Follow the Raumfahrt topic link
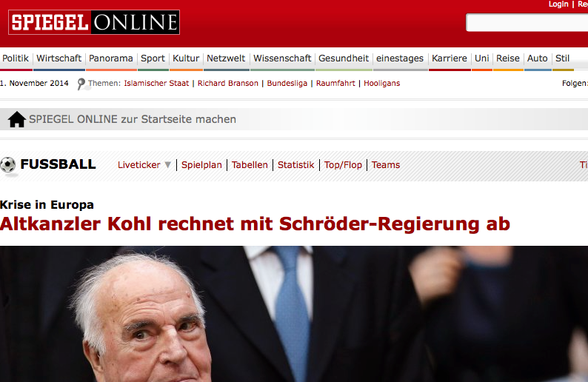Image resolution: width=588 pixels, height=382 pixels. point(335,83)
